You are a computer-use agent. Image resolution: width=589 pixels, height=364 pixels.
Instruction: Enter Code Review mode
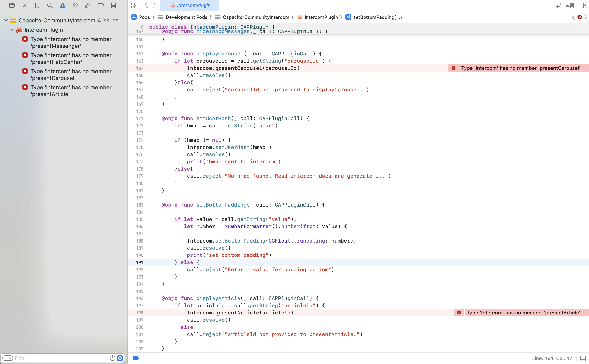pyautogui.click(x=559, y=5)
